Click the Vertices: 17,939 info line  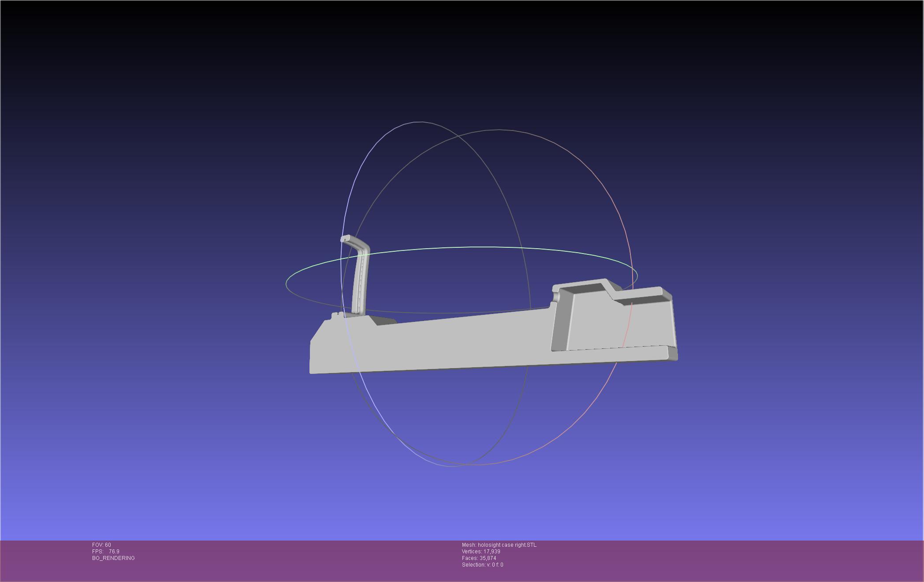(x=481, y=552)
